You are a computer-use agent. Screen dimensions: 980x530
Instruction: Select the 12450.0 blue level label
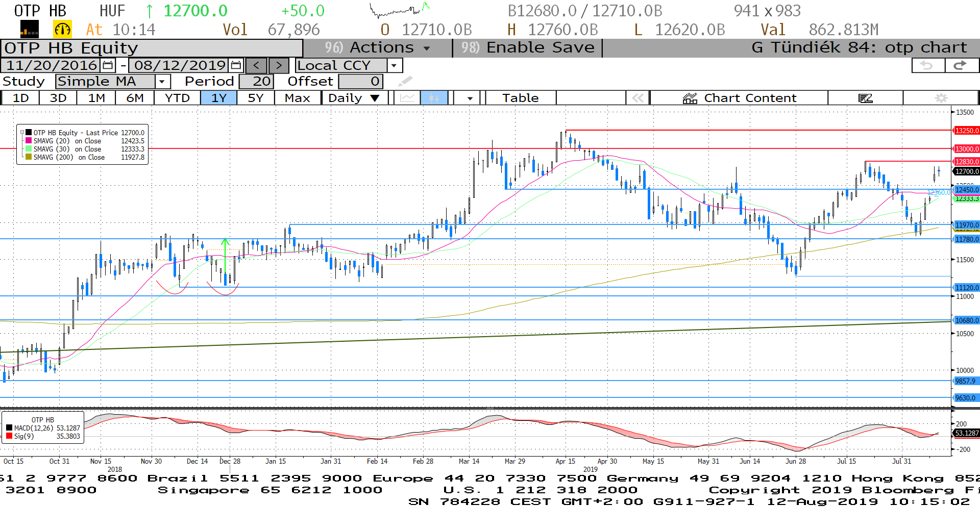tap(967, 190)
